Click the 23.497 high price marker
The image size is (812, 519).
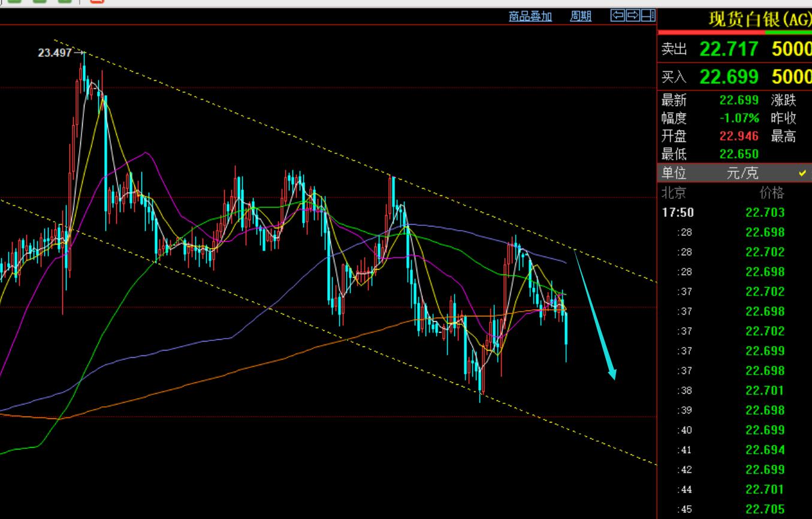[x=55, y=53]
